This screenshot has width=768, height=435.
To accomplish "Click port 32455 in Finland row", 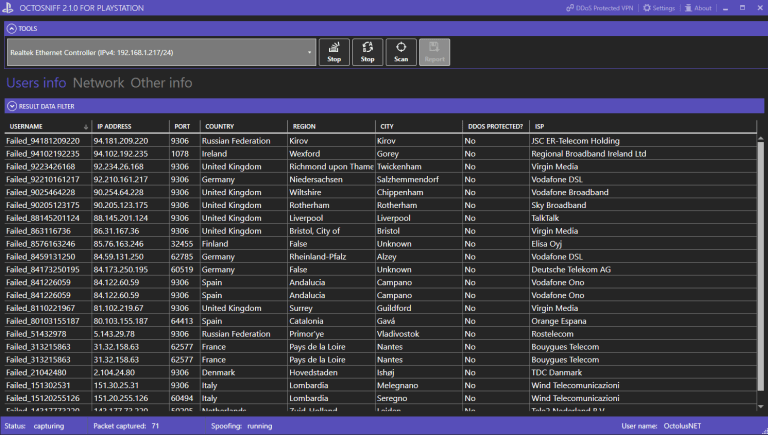I will tap(182, 244).
